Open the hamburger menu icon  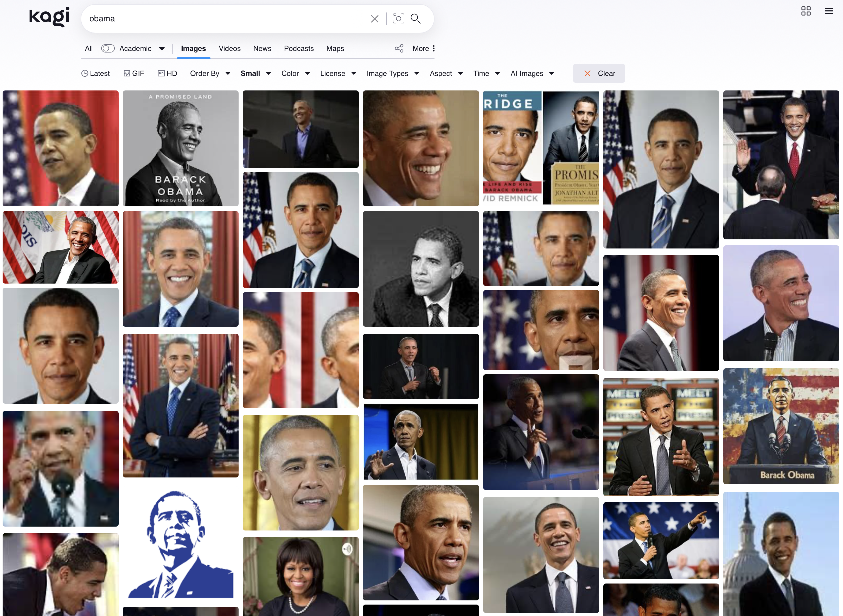pos(828,11)
